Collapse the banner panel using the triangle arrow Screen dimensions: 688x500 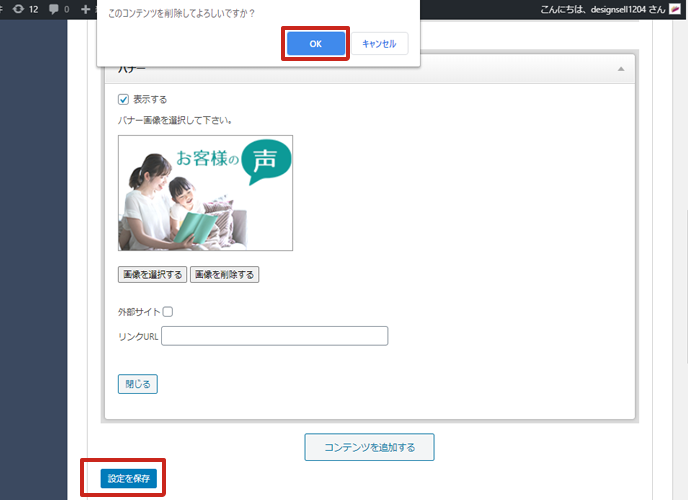[x=621, y=69]
